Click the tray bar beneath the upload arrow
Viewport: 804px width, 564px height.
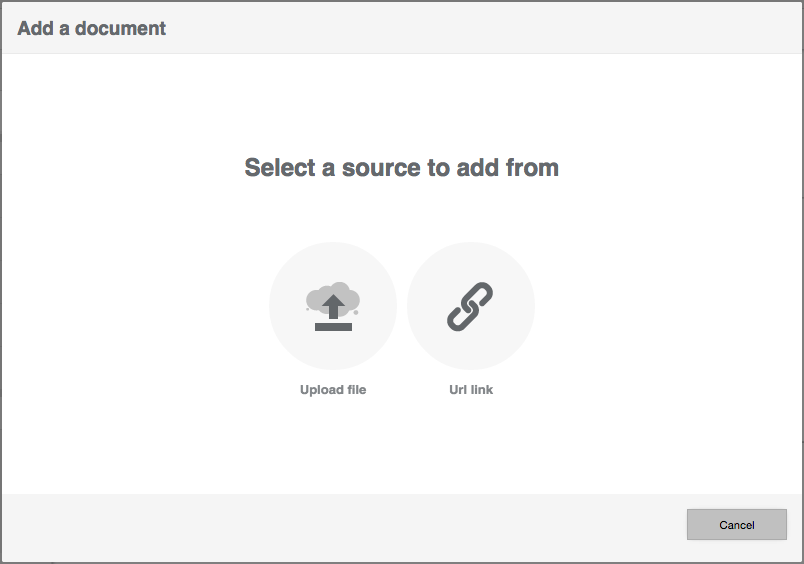pyautogui.click(x=333, y=326)
